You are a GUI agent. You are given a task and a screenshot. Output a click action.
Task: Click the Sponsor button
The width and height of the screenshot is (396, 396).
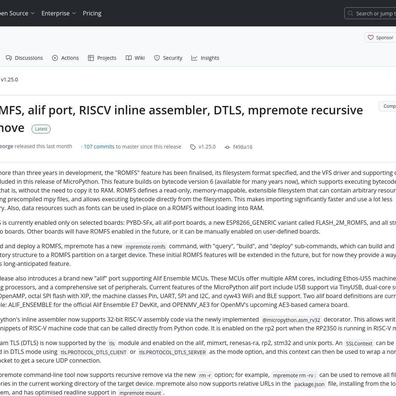tap(380, 37)
